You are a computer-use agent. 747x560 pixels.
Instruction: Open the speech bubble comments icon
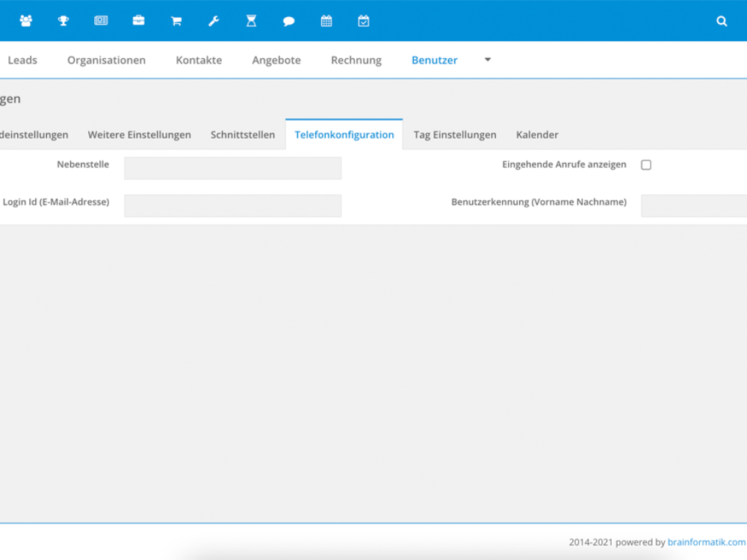[x=288, y=21]
